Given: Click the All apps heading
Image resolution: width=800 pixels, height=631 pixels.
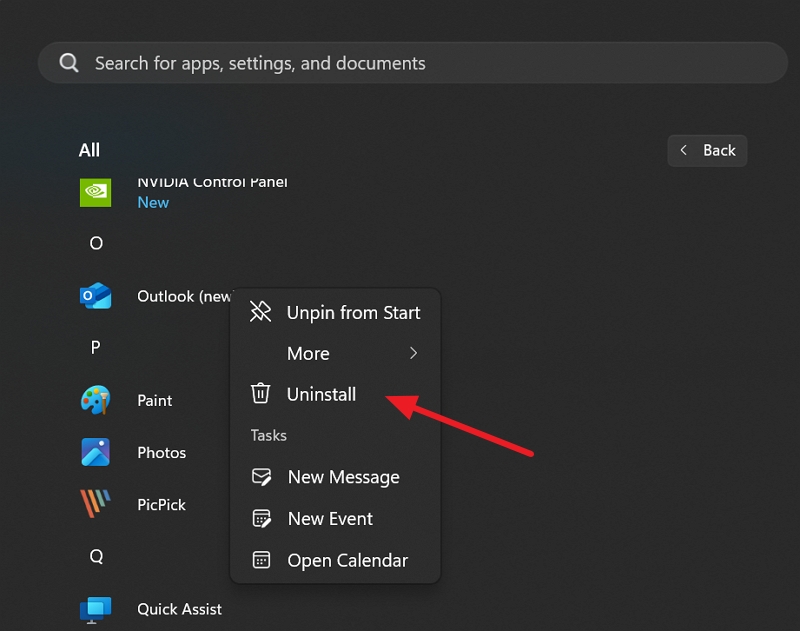Looking at the screenshot, I should pos(89,150).
